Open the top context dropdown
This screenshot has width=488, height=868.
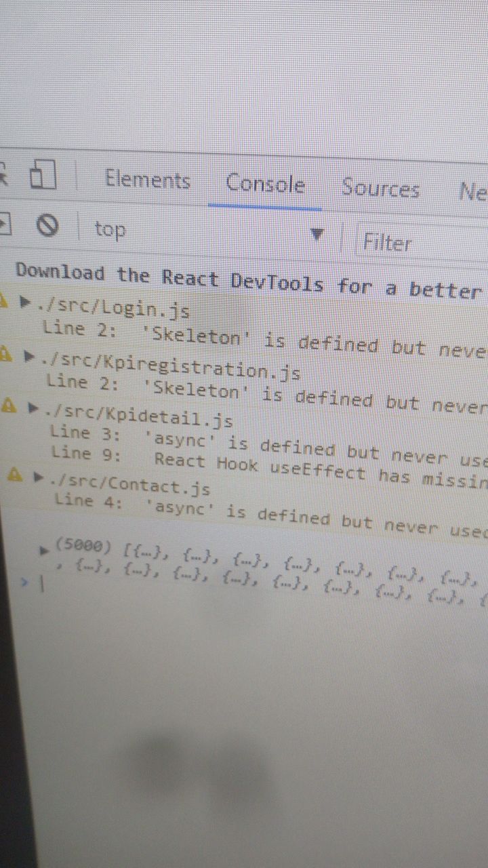point(210,231)
